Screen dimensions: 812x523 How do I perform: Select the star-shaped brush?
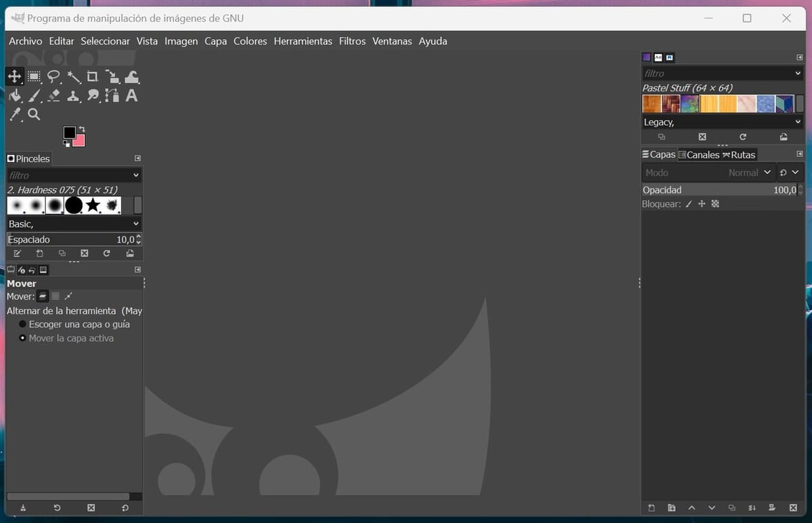[x=93, y=205]
